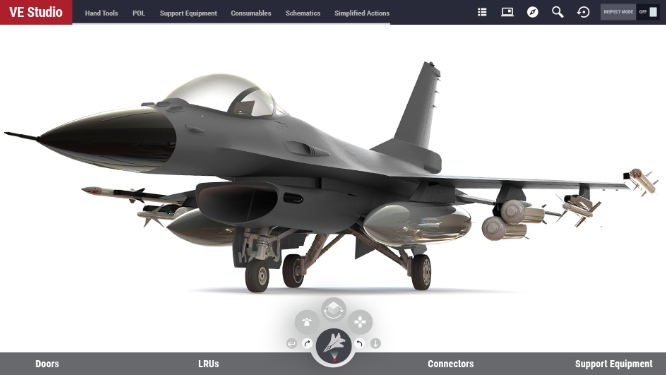Open the list view icon
Viewport: 666px width, 375px height.
click(x=482, y=12)
